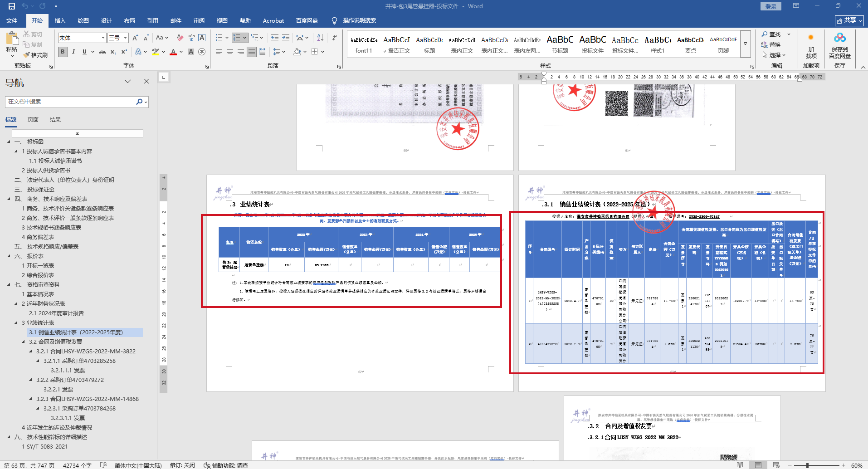
Task: Shrink font size with smaller A icon
Action: (x=146, y=38)
